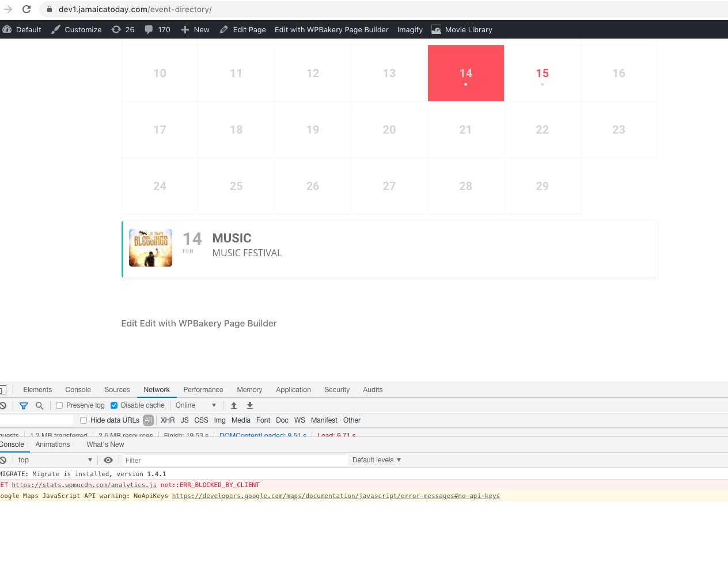
Task: Click the export HAR download arrow icon
Action: 250,405
